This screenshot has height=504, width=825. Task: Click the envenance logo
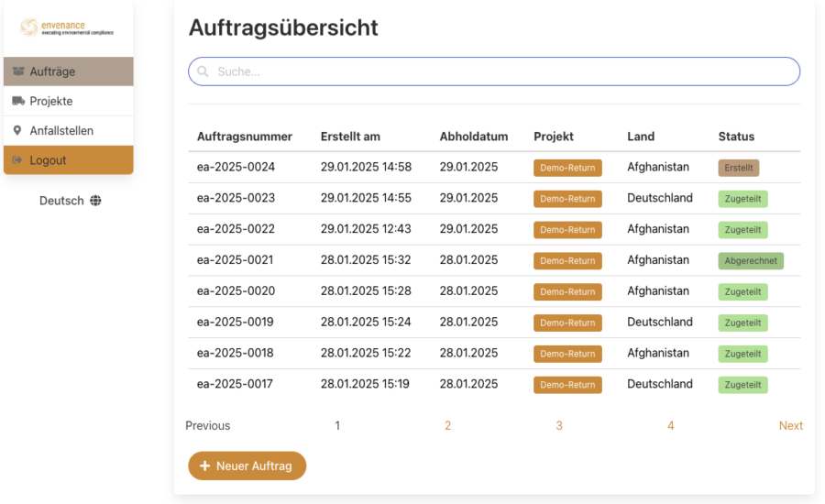click(67, 27)
